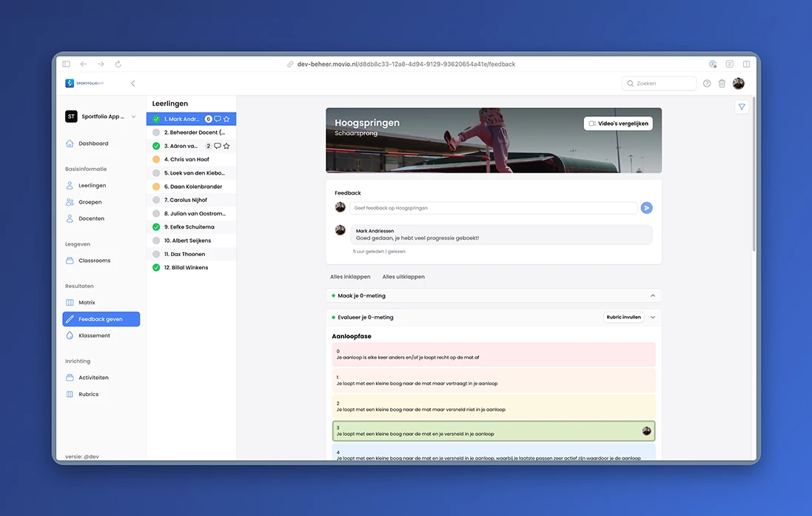The width and height of the screenshot is (812, 516).
Task: Click the orange status dot of Daan Kolenbrander
Action: pyautogui.click(x=156, y=187)
